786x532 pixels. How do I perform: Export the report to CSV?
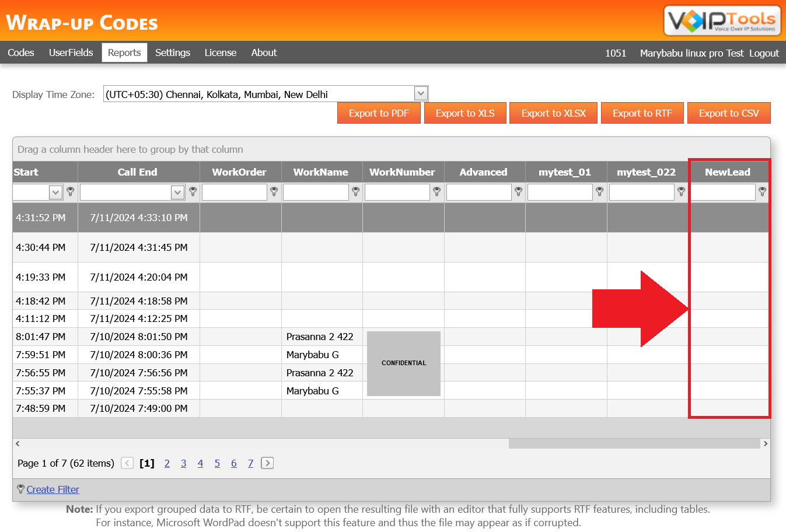[729, 113]
